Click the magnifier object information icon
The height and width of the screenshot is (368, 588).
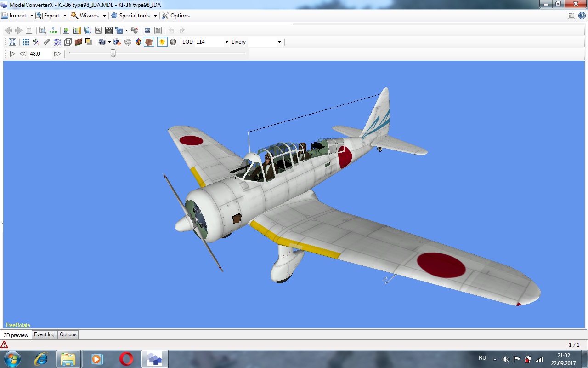(42, 30)
